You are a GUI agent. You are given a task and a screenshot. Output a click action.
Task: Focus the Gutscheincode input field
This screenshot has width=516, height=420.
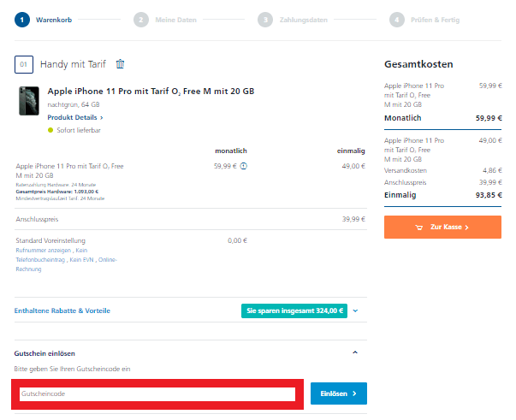tap(157, 394)
